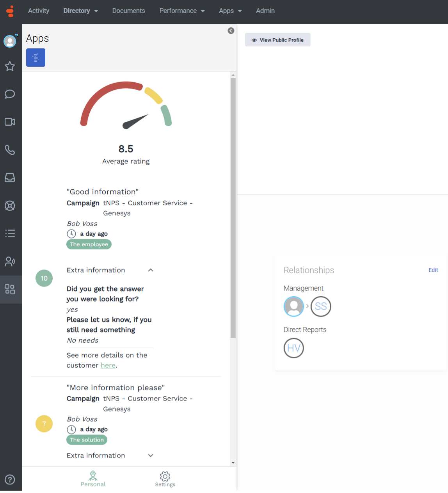Switch to Personal tab at bottom
The height and width of the screenshot is (493, 448).
click(93, 479)
